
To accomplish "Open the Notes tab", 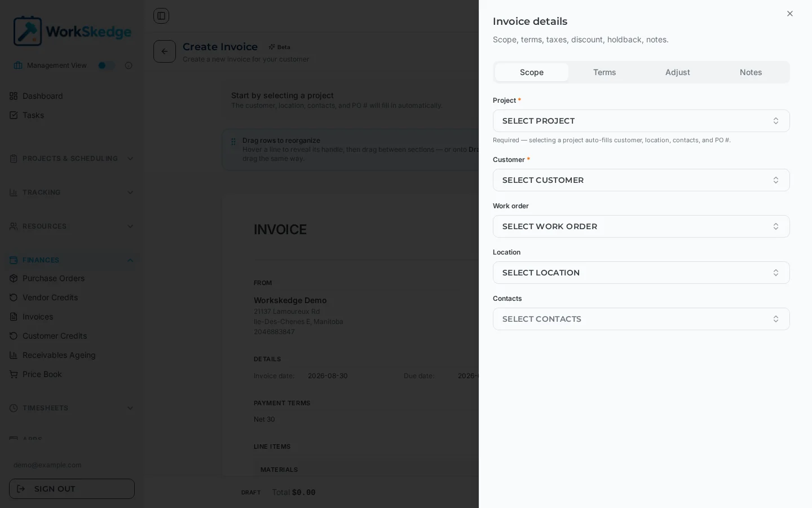I will [x=751, y=72].
